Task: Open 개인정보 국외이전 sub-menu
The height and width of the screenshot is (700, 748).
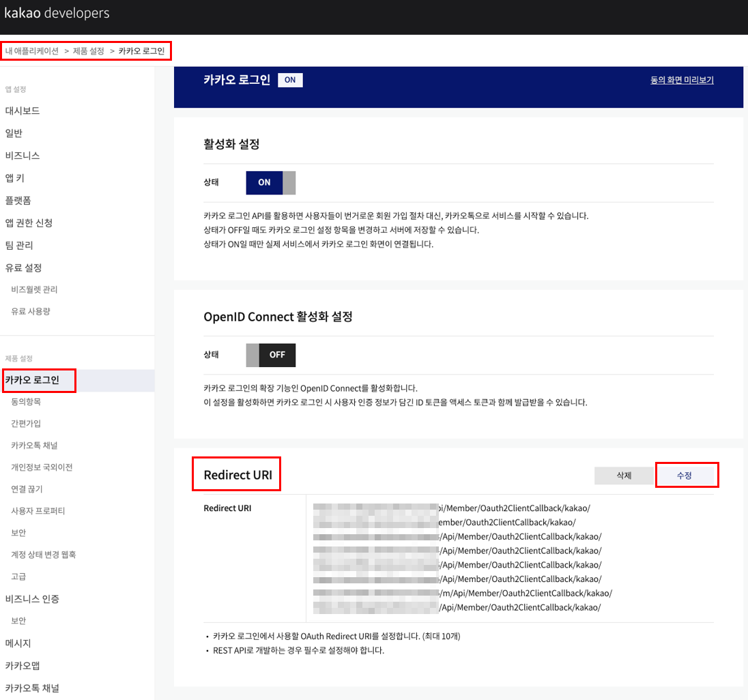Action: pyautogui.click(x=42, y=467)
